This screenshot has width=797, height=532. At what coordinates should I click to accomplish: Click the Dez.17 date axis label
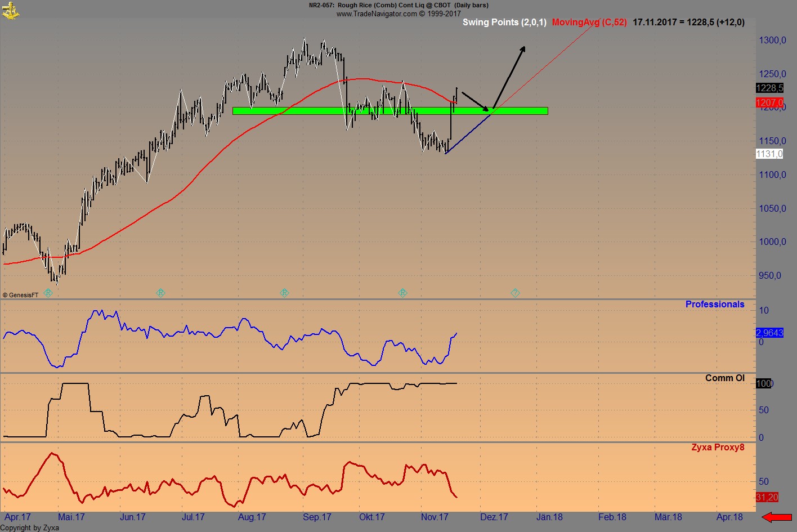(x=494, y=517)
